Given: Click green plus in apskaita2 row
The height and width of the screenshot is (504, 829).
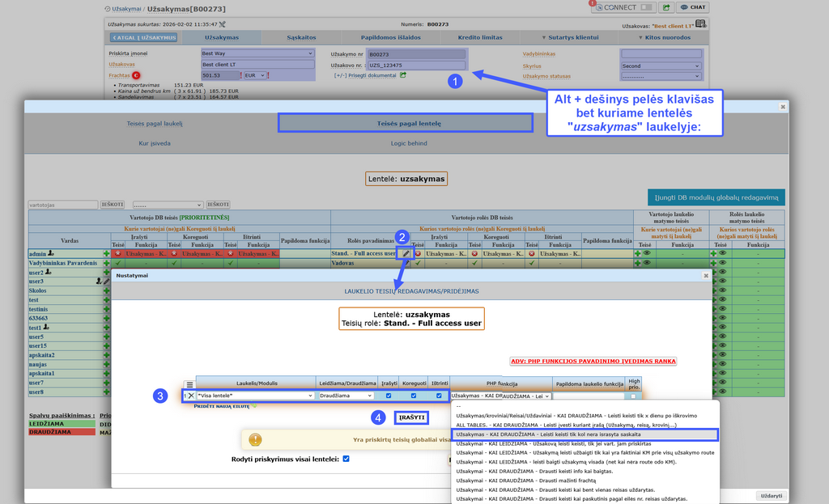Looking at the screenshot, I should coord(106,355).
